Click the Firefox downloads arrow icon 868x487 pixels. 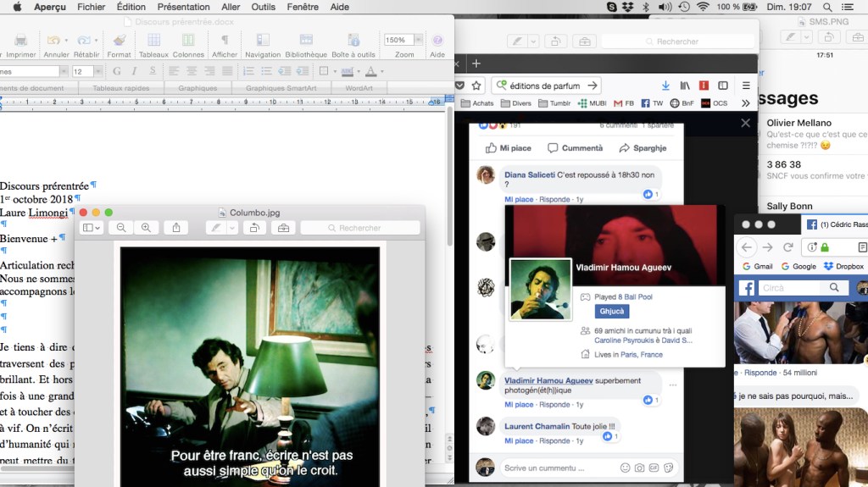coord(665,86)
